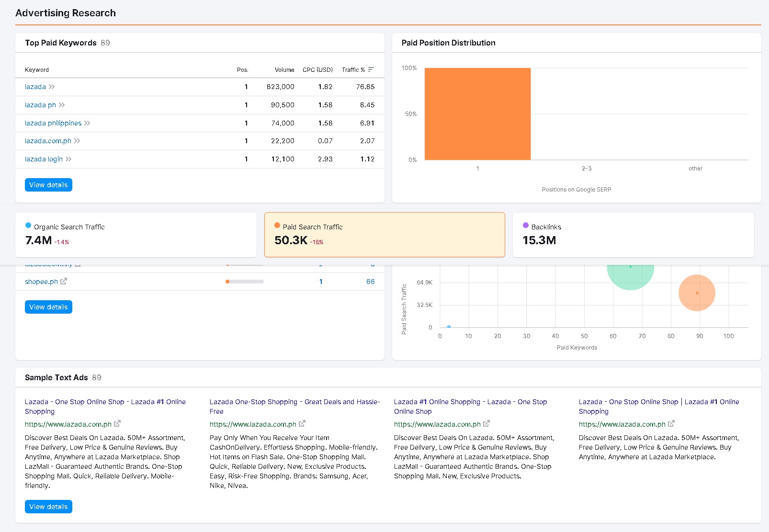
Task: Open the 'lazada' keyword link
Action: (x=35, y=87)
